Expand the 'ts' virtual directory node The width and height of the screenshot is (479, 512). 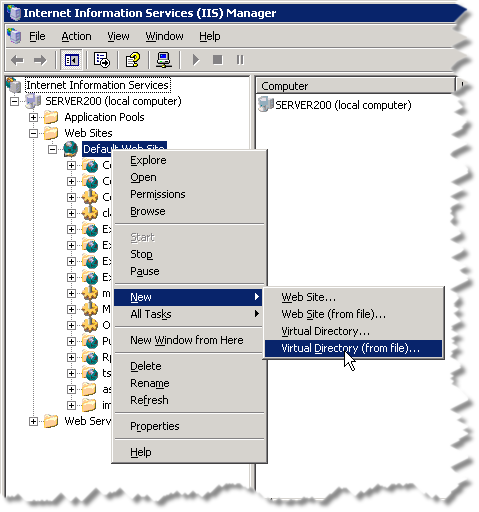(71, 373)
